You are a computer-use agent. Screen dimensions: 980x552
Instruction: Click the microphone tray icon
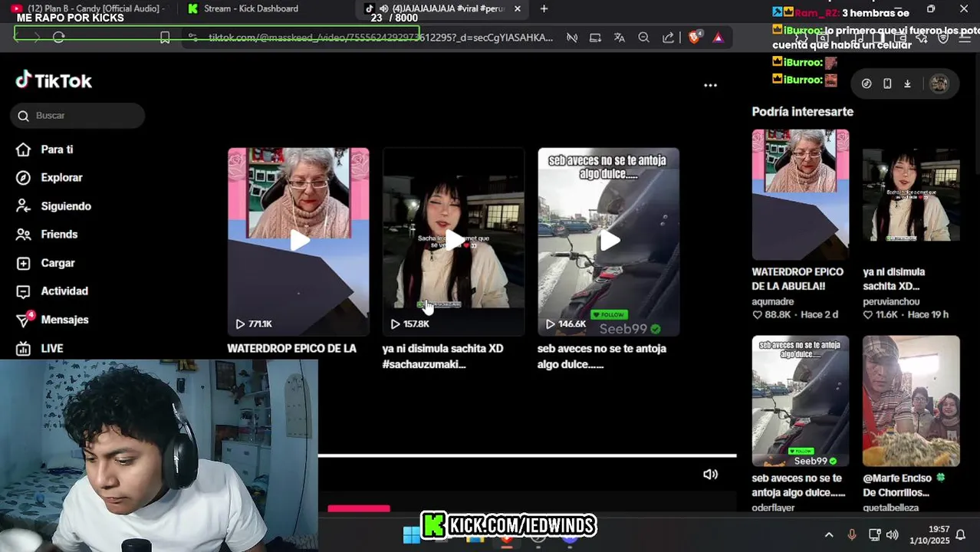click(x=851, y=534)
